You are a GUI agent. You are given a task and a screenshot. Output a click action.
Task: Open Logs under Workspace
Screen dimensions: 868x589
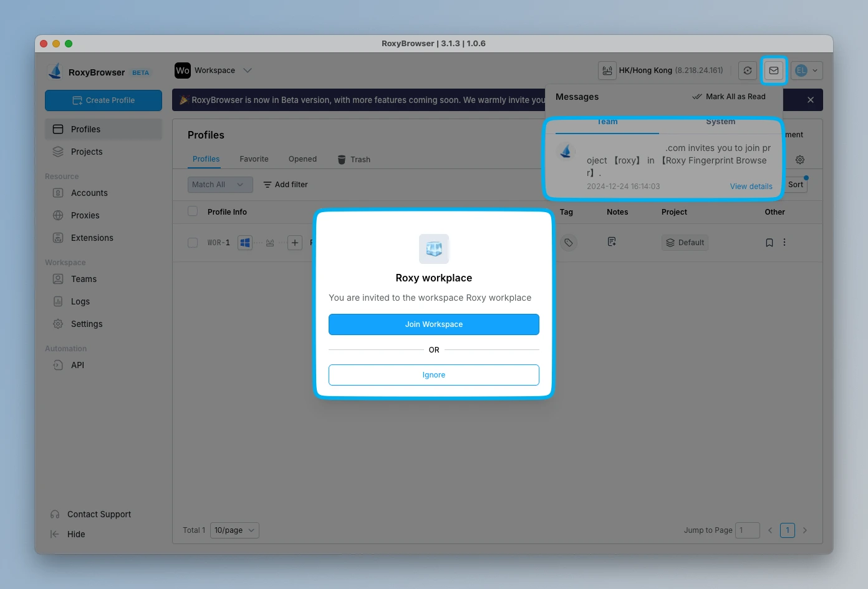pos(104,301)
